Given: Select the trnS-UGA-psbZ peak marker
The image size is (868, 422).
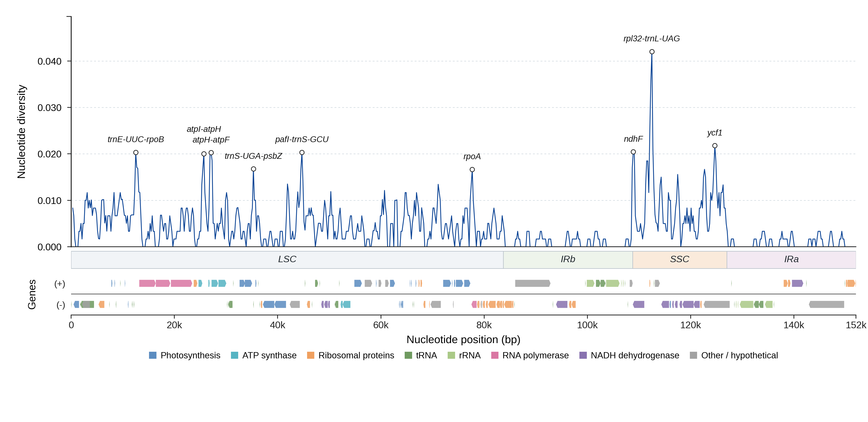Looking at the screenshot, I should [253, 169].
